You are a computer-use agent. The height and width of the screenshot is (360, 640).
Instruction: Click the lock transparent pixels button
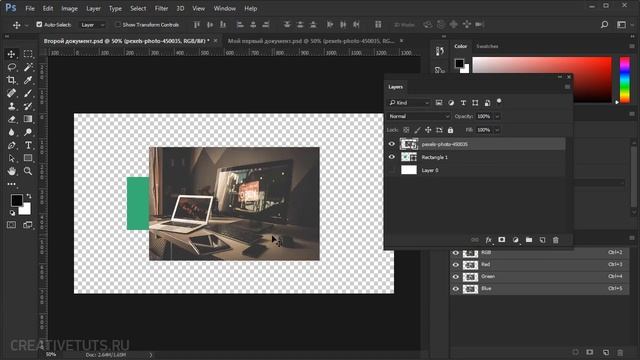tap(406, 130)
